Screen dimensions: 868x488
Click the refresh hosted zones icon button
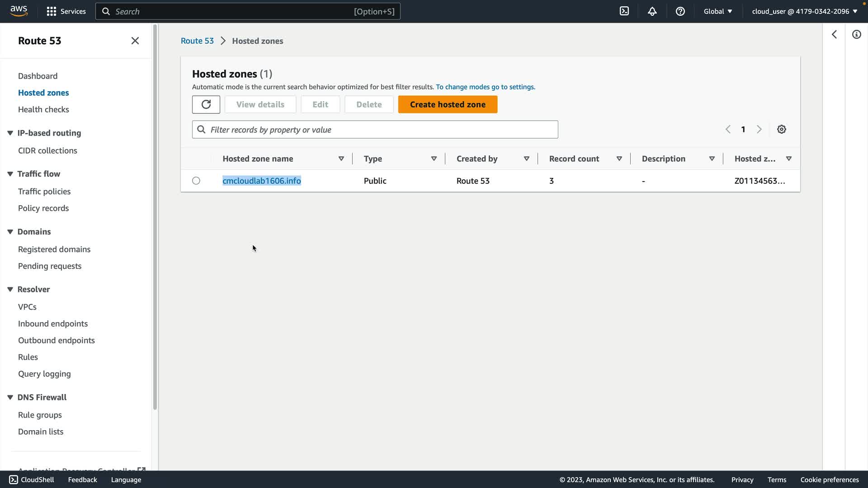tap(206, 104)
